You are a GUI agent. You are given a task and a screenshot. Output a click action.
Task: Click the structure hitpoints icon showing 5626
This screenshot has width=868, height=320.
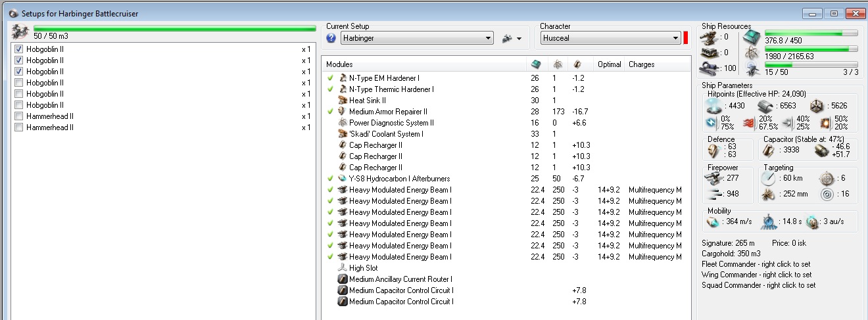(x=815, y=105)
